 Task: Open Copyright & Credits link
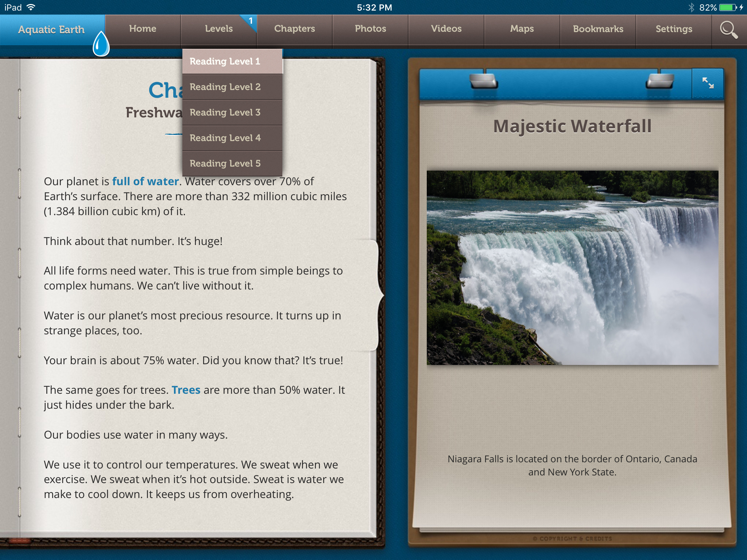pyautogui.click(x=572, y=538)
